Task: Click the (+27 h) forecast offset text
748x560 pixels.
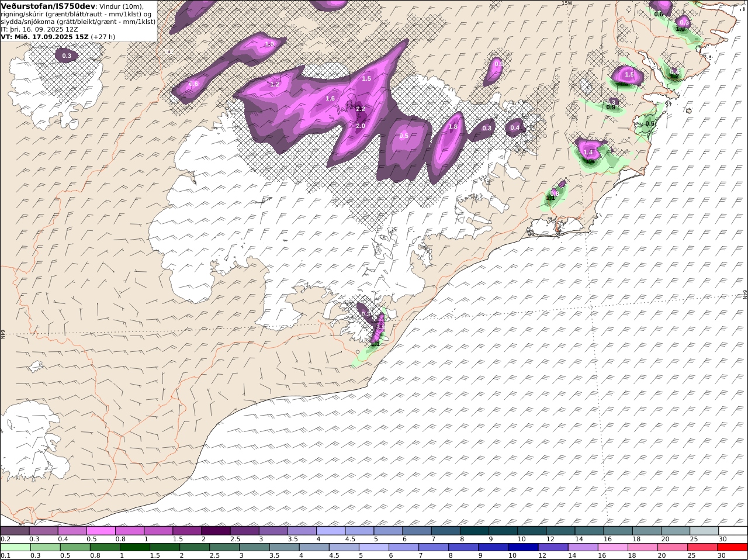Action: pyautogui.click(x=103, y=36)
